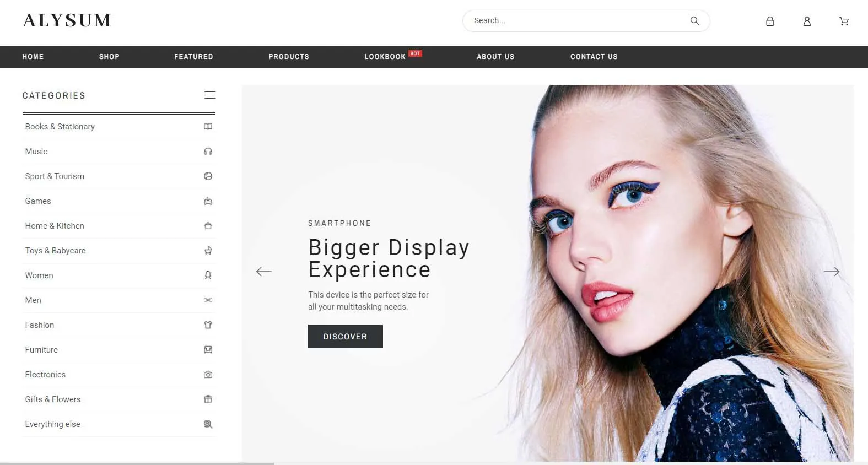Click the stroller icon beside Toys & Babycare
This screenshot has width=868, height=465.
[x=208, y=251]
